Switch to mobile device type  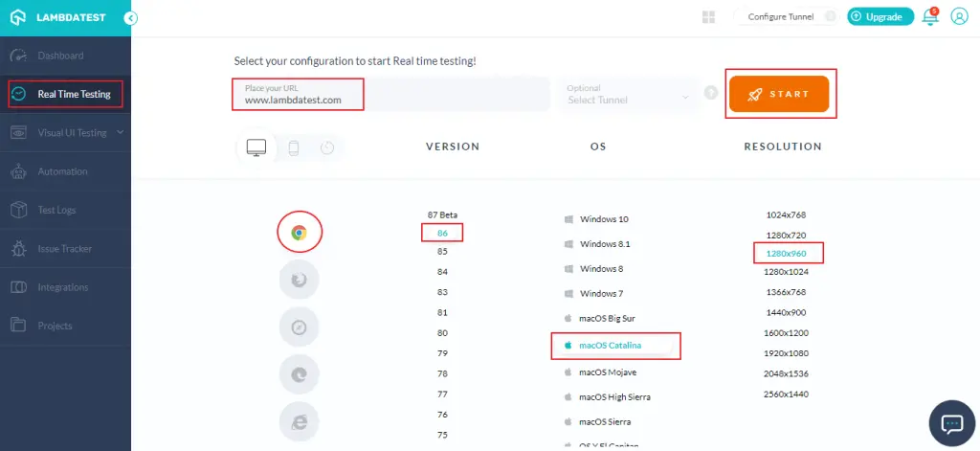click(x=294, y=147)
